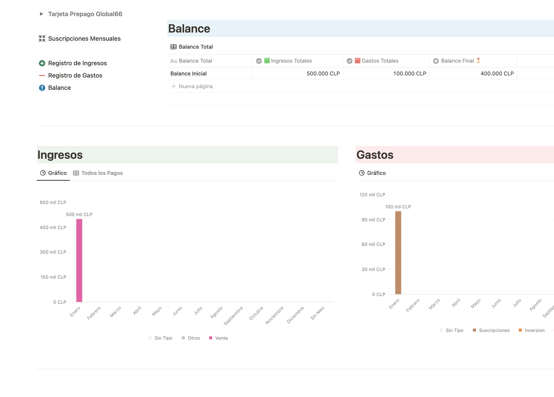Open the Balance Final column header menu
Viewport: 554px width, 397px height.
[x=473, y=61]
